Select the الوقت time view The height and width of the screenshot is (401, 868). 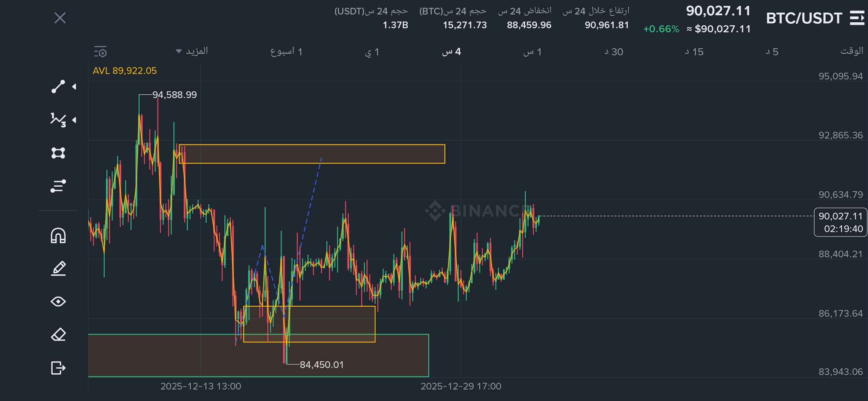851,51
